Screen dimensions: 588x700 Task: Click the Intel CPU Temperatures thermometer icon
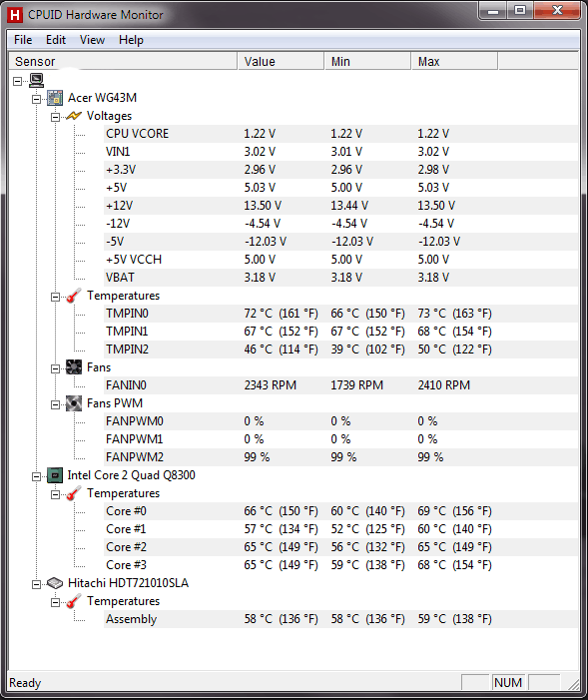pos(74,493)
